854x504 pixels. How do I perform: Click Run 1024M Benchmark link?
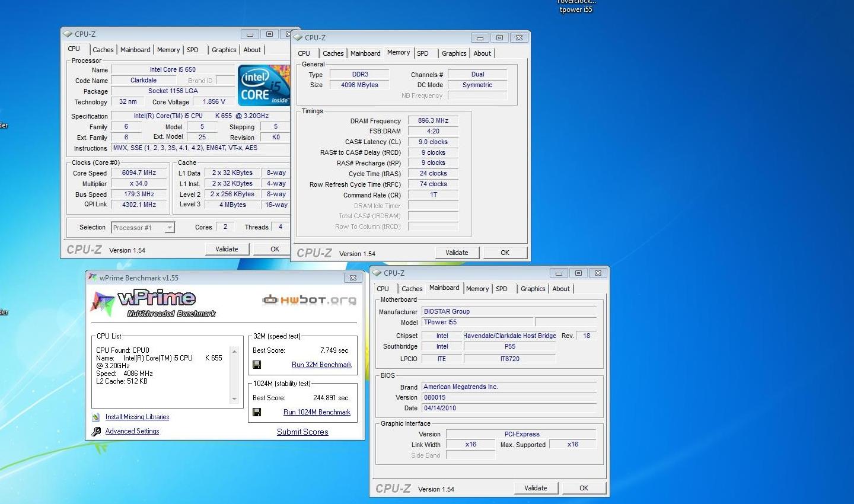coord(317,412)
